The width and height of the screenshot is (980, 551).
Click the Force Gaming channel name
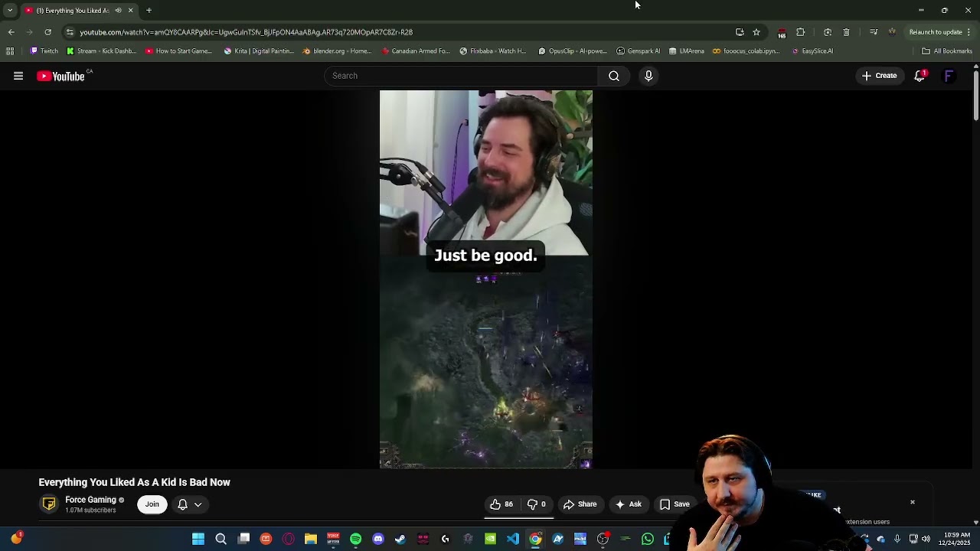(90, 500)
